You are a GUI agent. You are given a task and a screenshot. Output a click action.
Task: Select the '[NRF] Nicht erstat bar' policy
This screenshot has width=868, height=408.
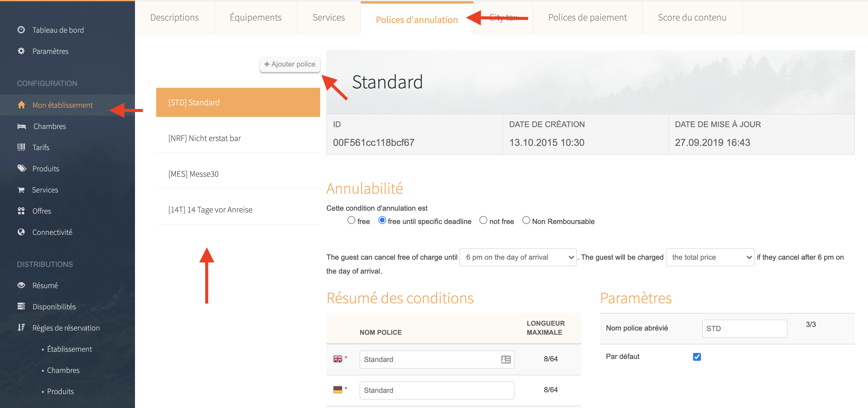pyautogui.click(x=205, y=138)
